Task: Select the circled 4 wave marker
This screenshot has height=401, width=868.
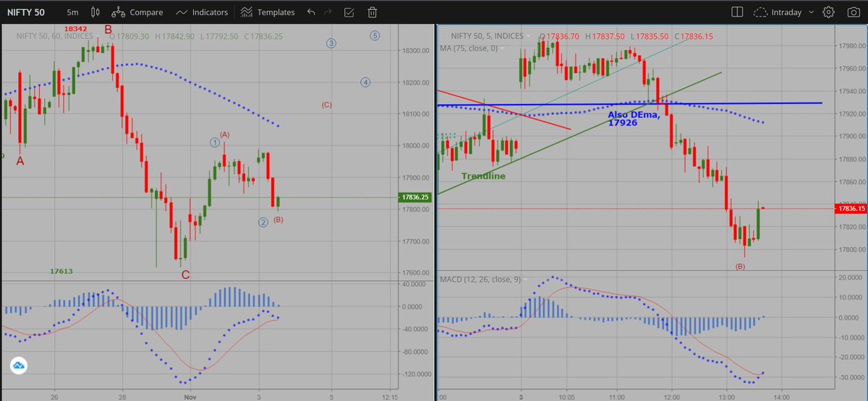Action: point(365,82)
